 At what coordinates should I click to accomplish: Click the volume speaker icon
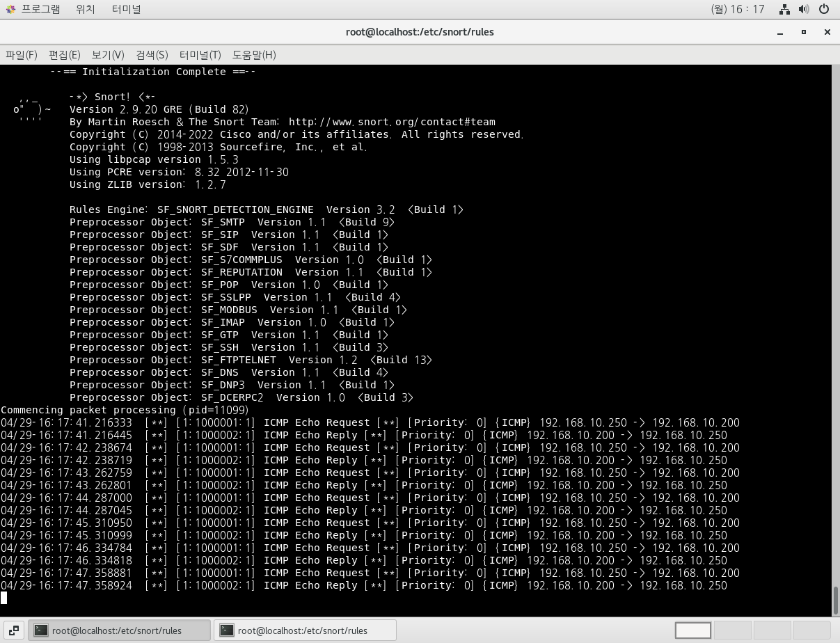click(804, 9)
